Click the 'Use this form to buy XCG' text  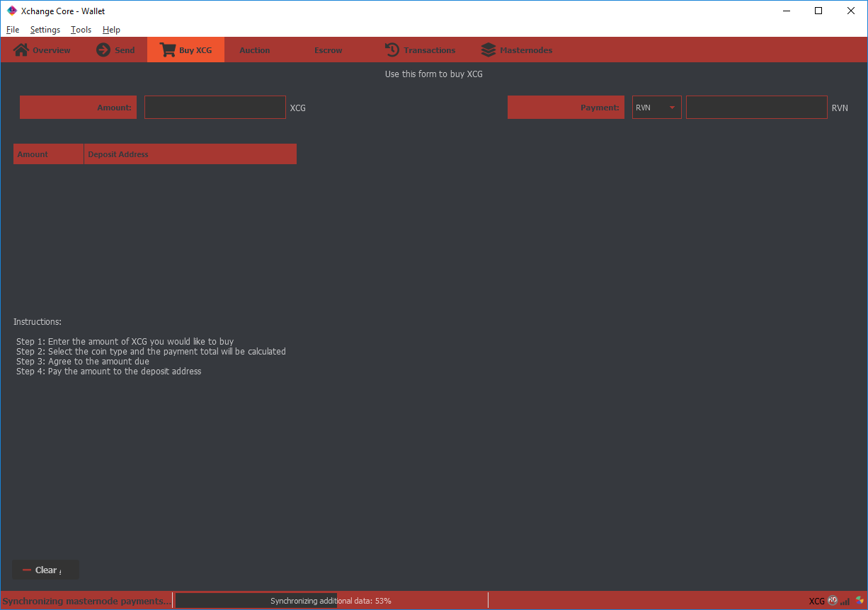point(434,74)
